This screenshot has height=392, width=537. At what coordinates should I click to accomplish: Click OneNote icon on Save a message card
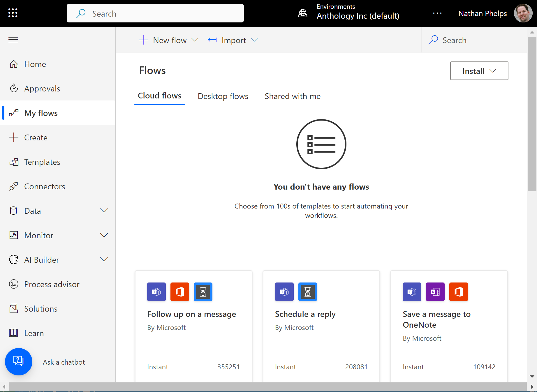(x=435, y=292)
